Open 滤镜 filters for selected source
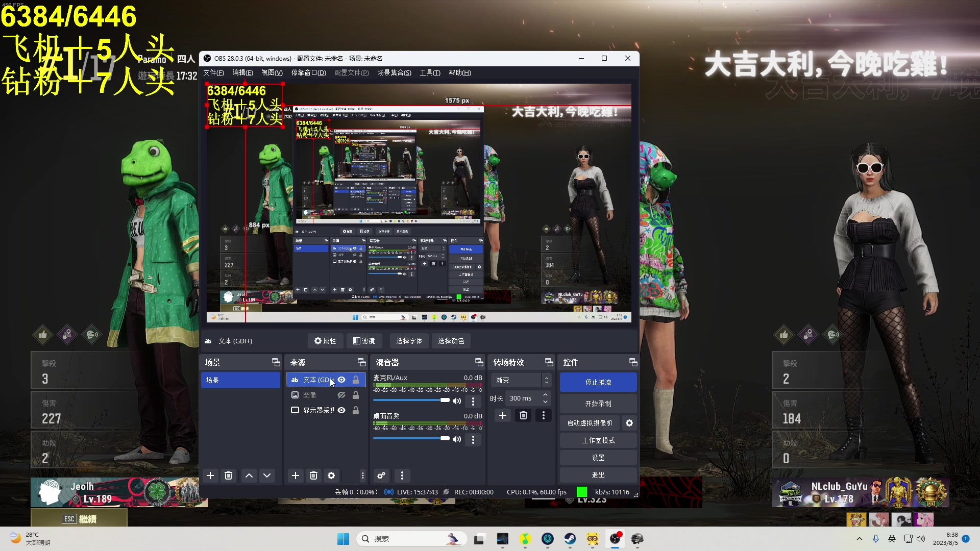 [364, 341]
